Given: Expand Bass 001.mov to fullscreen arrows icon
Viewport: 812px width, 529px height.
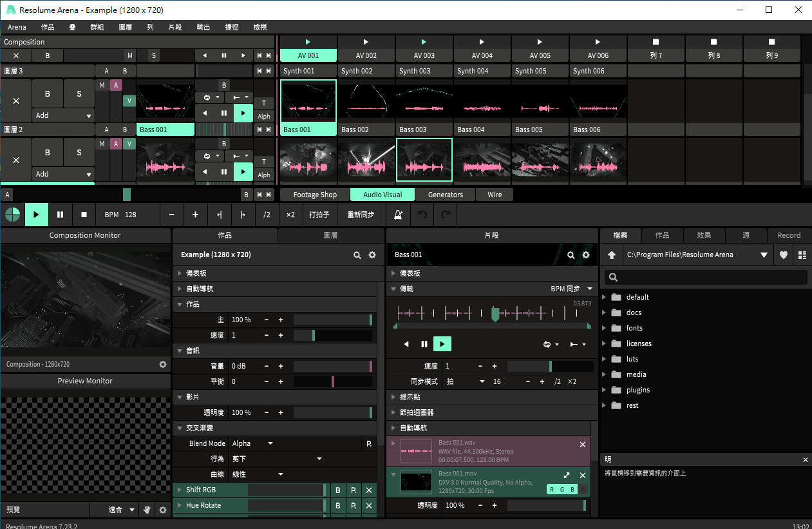Looking at the screenshot, I should [567, 476].
